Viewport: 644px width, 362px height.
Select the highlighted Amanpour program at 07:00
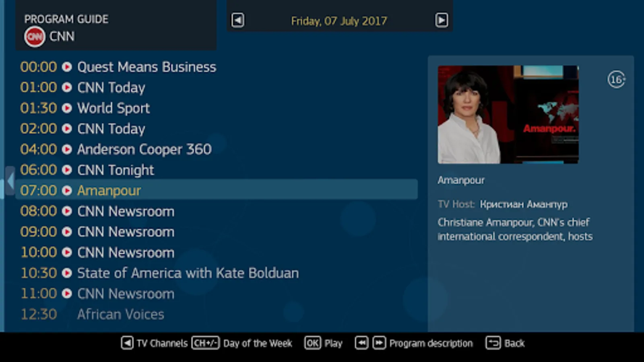(217, 189)
